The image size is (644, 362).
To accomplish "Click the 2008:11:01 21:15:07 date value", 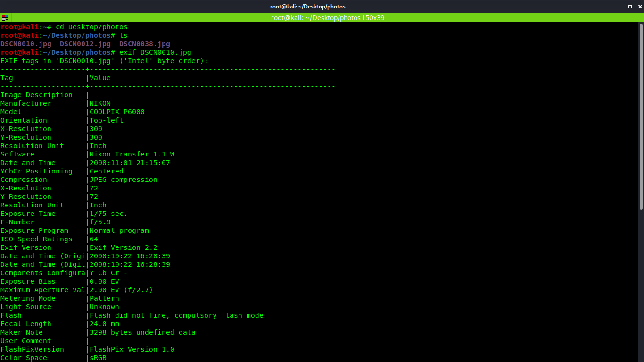I will pyautogui.click(x=130, y=163).
